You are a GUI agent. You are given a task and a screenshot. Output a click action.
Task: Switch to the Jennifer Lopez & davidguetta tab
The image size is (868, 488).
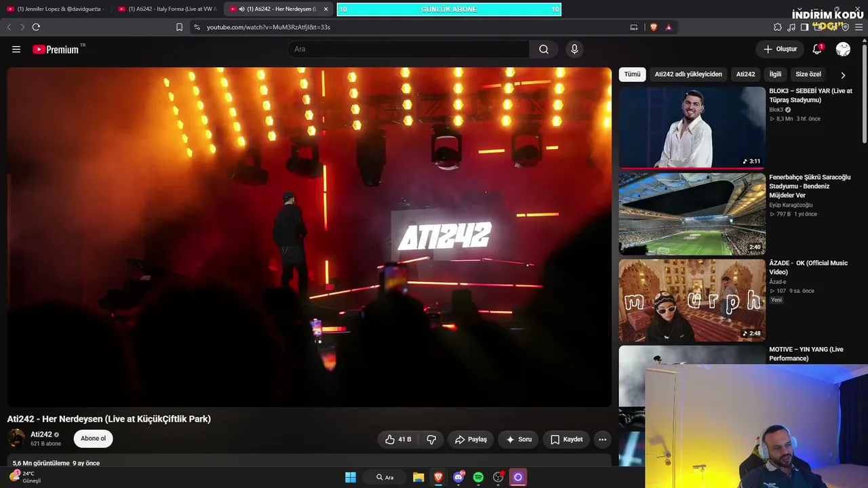click(57, 9)
